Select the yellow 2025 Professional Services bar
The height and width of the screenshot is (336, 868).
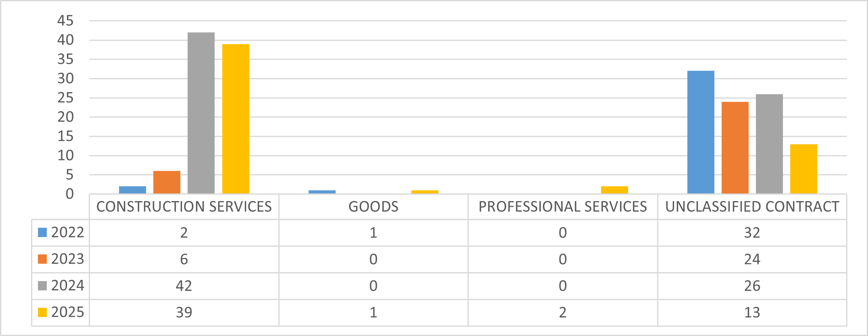pos(614,190)
